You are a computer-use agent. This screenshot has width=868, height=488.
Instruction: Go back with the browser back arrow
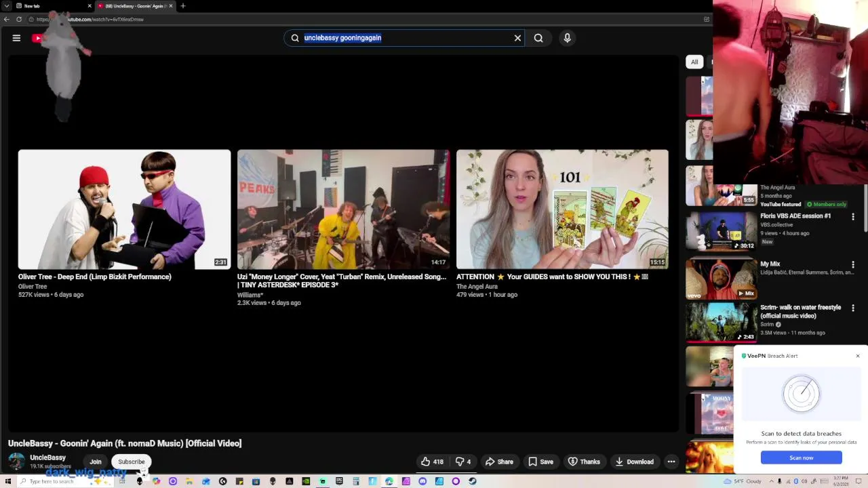[7, 19]
